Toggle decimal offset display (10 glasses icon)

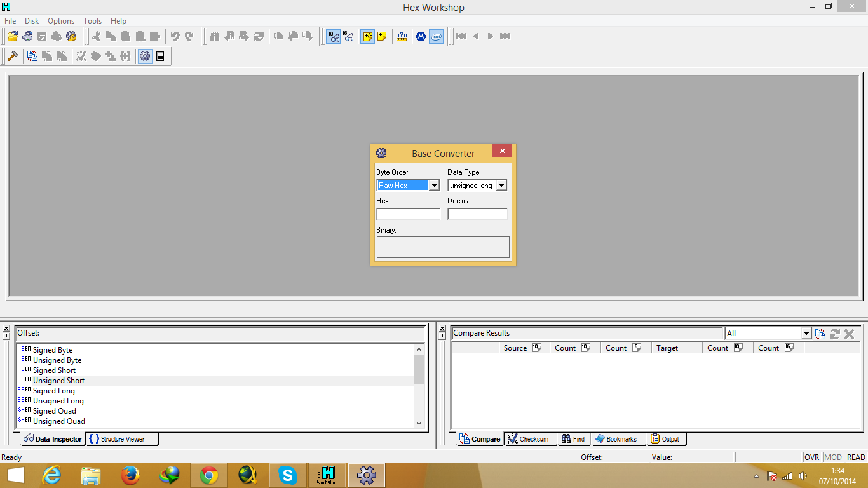[334, 36]
